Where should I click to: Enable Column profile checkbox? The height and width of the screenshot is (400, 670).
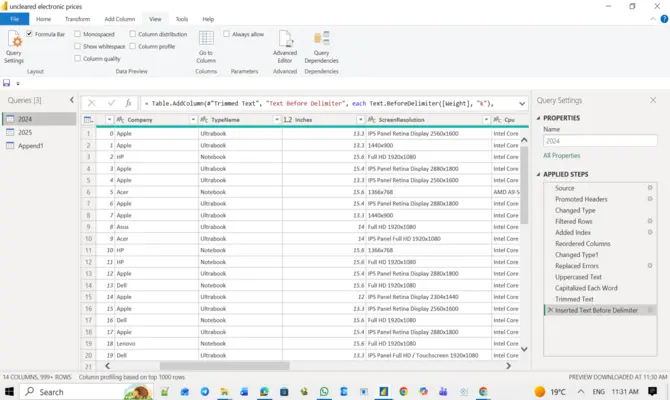[x=132, y=46]
